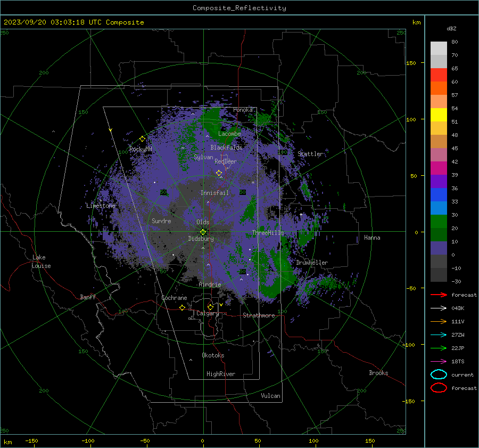Click the Sylvan label
479x448 pixels.
pyautogui.click(x=203, y=157)
